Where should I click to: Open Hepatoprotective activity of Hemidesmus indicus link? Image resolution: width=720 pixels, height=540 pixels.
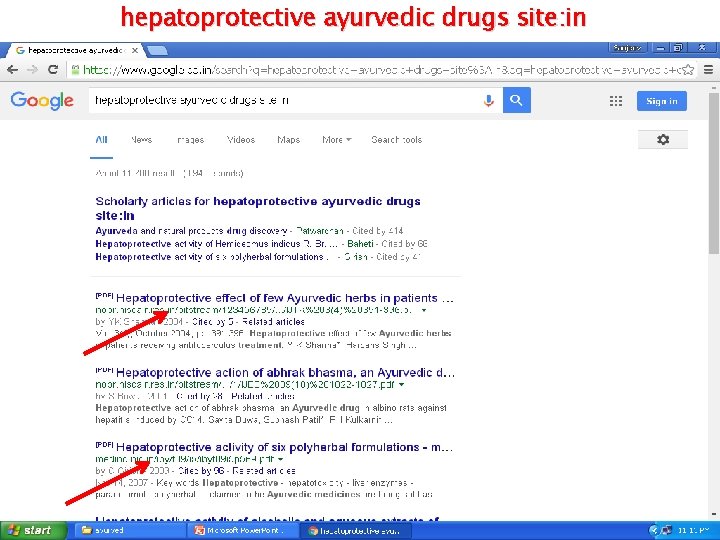tap(217, 244)
